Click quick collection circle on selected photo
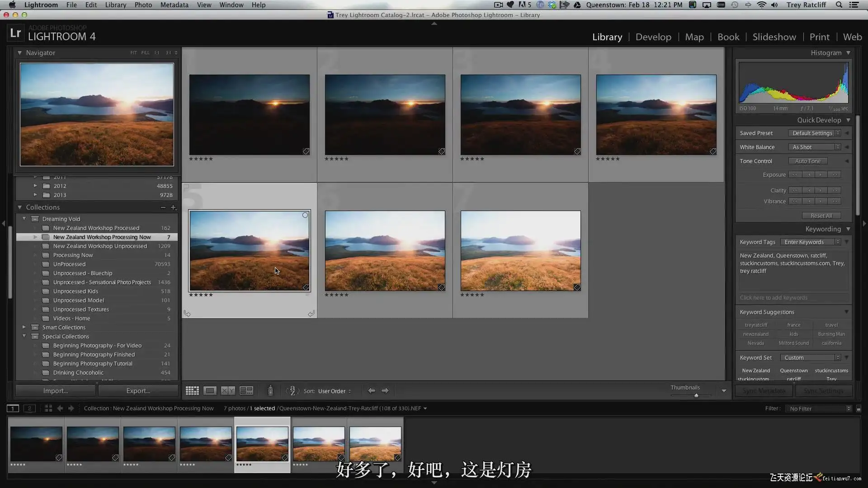This screenshot has width=868, height=488. click(305, 215)
